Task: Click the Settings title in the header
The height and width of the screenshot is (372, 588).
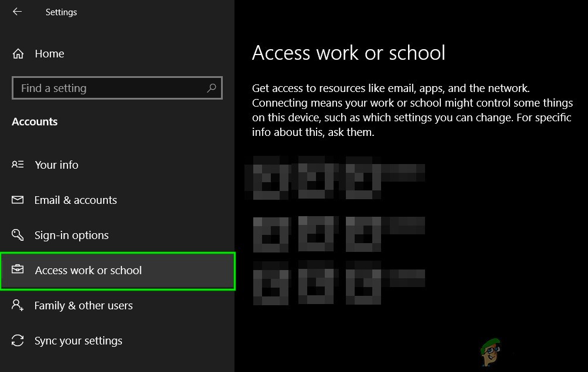Action: [61, 12]
